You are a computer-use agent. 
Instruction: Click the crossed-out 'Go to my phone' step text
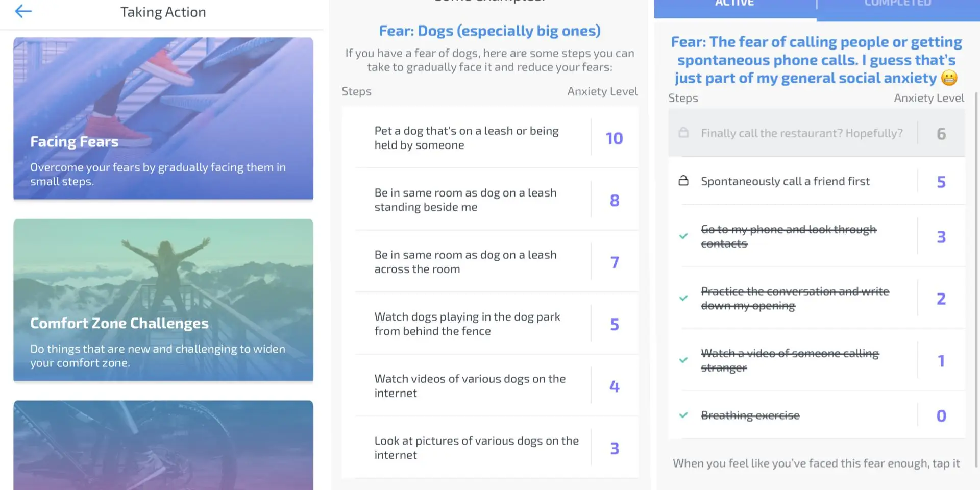789,236
